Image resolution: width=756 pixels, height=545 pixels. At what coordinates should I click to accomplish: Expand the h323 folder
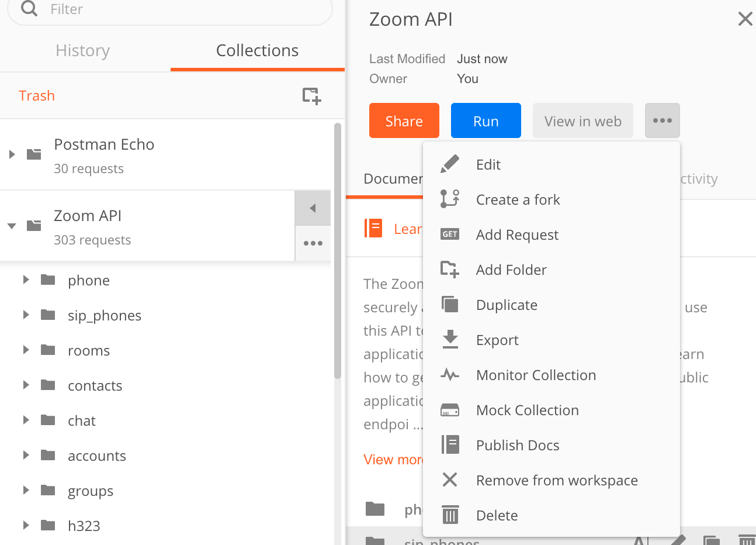tap(26, 526)
